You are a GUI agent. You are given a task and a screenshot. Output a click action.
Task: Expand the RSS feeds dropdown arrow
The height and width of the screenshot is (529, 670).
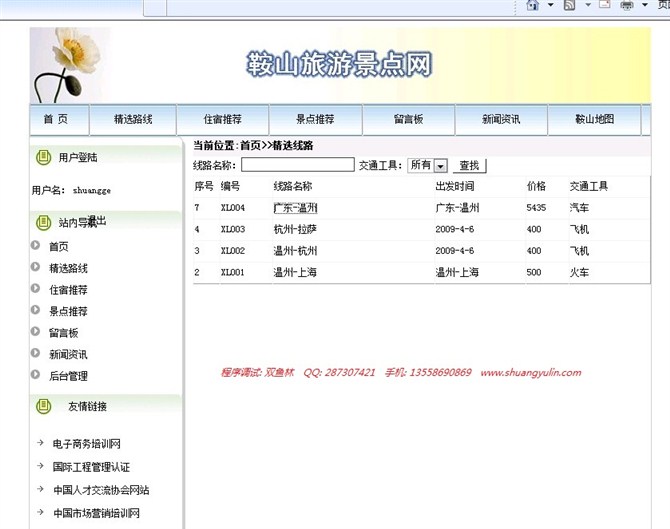[x=587, y=6]
